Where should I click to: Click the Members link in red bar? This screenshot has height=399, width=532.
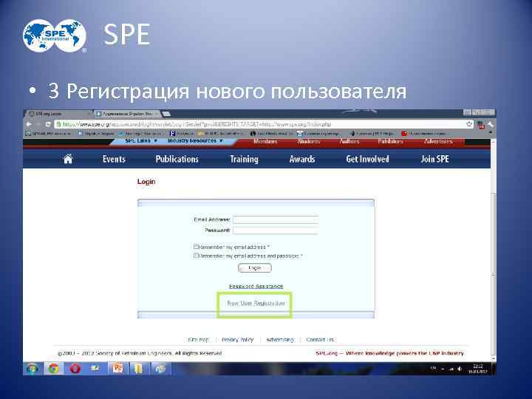pyautogui.click(x=265, y=141)
